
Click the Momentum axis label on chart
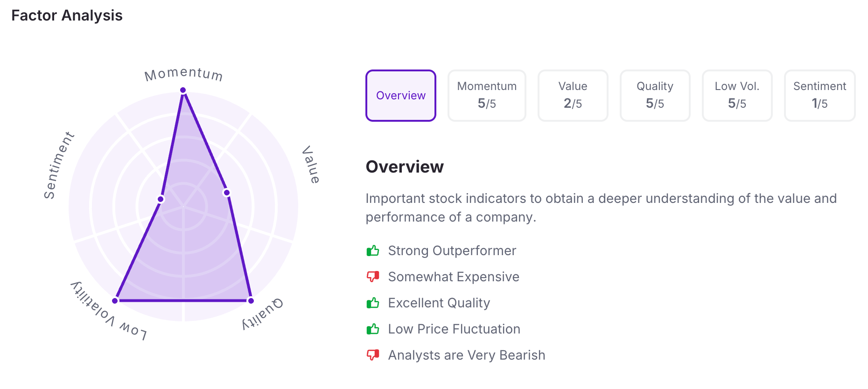[x=183, y=74]
